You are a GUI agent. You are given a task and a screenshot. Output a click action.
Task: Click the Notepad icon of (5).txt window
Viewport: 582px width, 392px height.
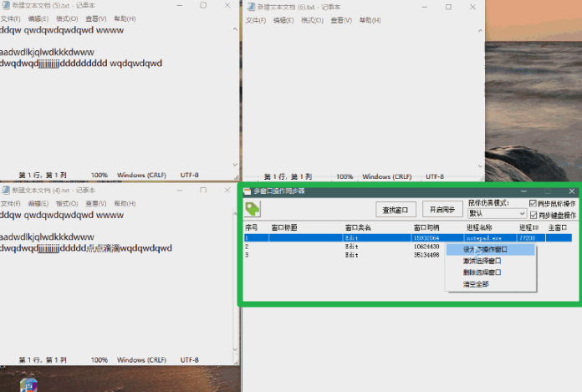point(6,5)
